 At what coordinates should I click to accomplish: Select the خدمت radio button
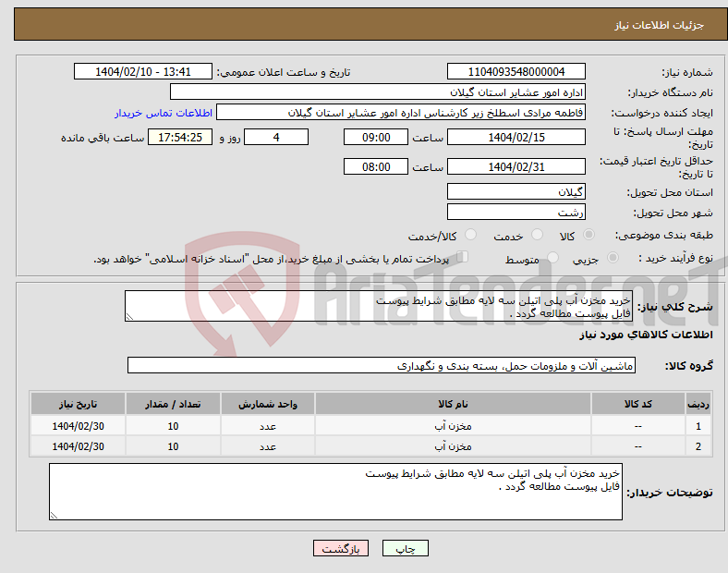pyautogui.click(x=537, y=235)
